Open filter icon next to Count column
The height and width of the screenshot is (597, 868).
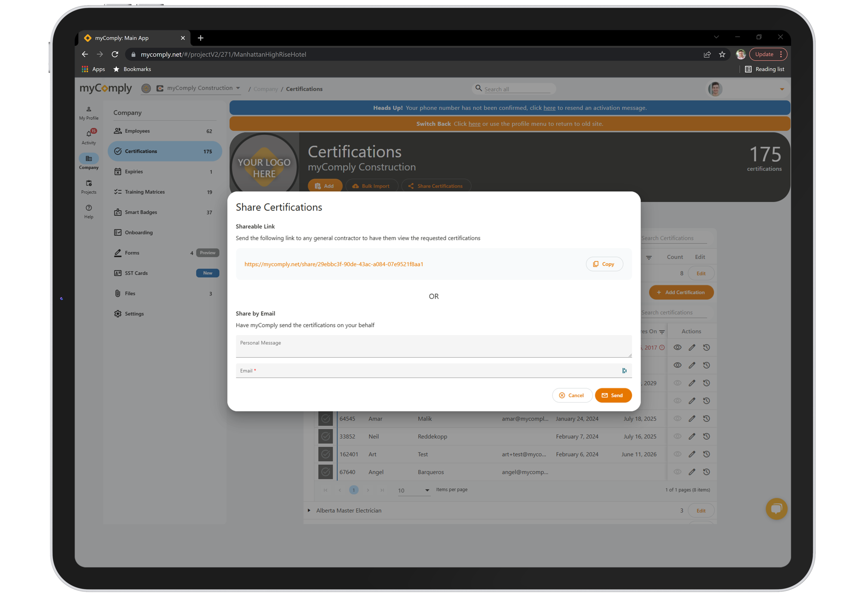[x=649, y=257]
